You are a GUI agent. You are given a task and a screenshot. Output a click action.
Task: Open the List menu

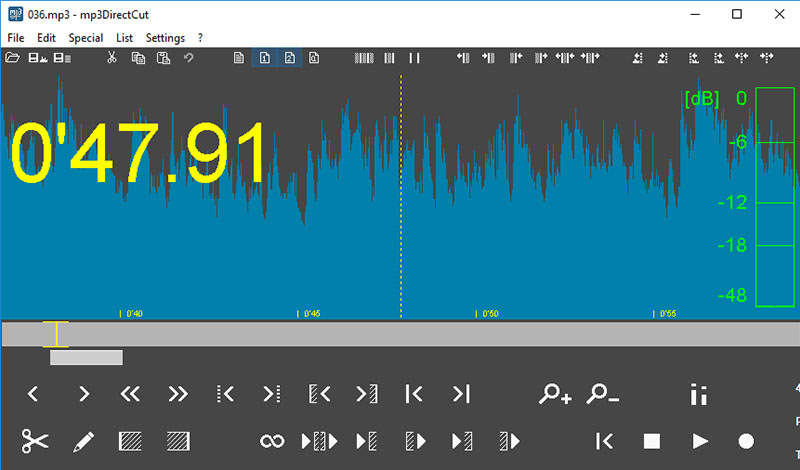[x=124, y=38]
